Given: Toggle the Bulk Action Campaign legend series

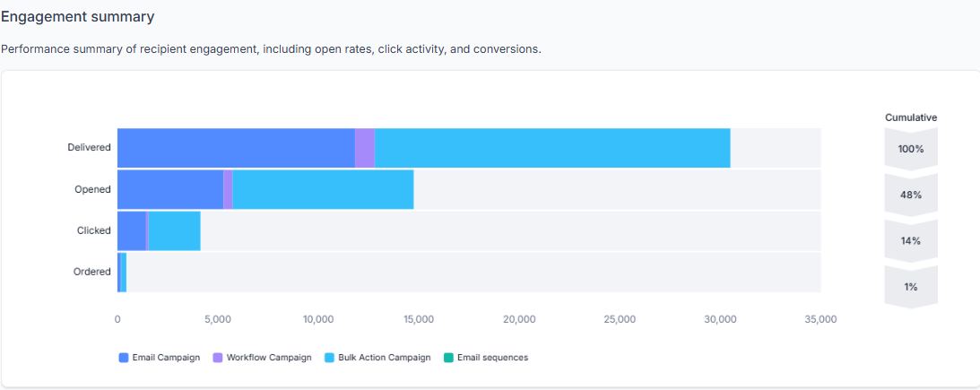Looking at the screenshot, I should click(x=378, y=358).
